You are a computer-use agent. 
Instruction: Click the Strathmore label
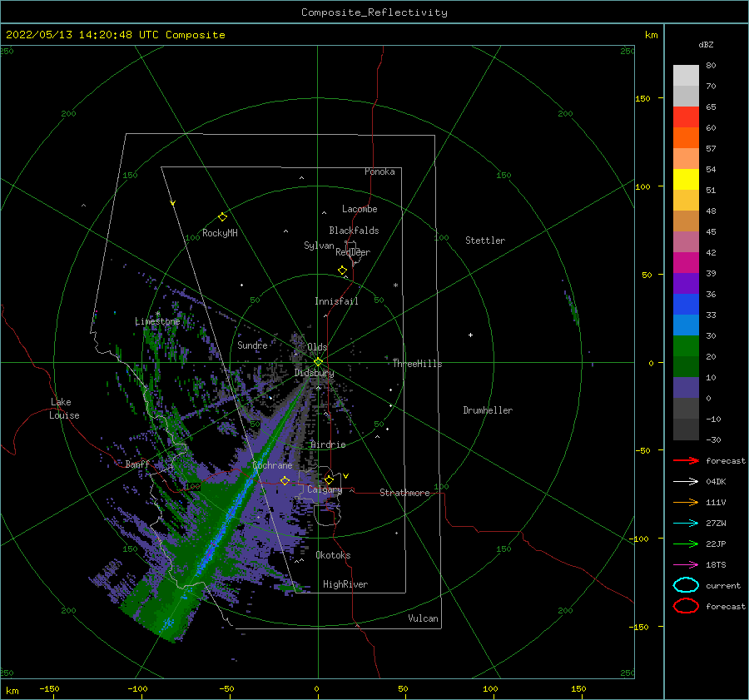[x=404, y=493]
